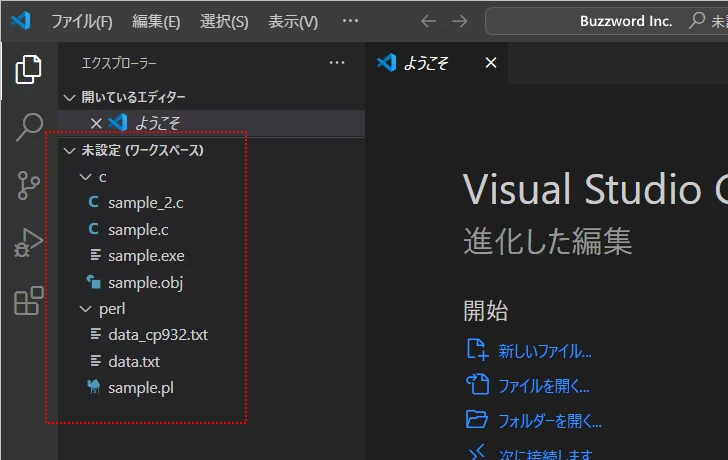Viewport: 728px width, 460px height.
Task: Click the object file icon beside sample.obj
Action: [94, 282]
